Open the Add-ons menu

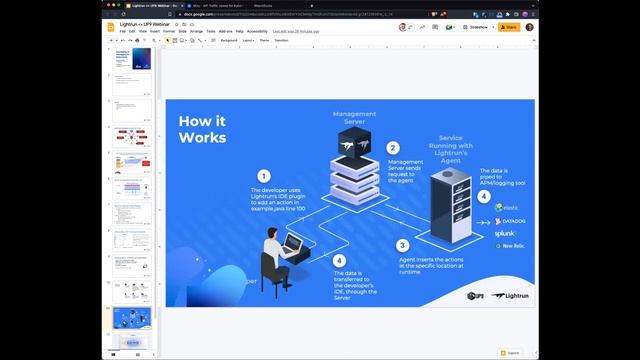pos(225,31)
